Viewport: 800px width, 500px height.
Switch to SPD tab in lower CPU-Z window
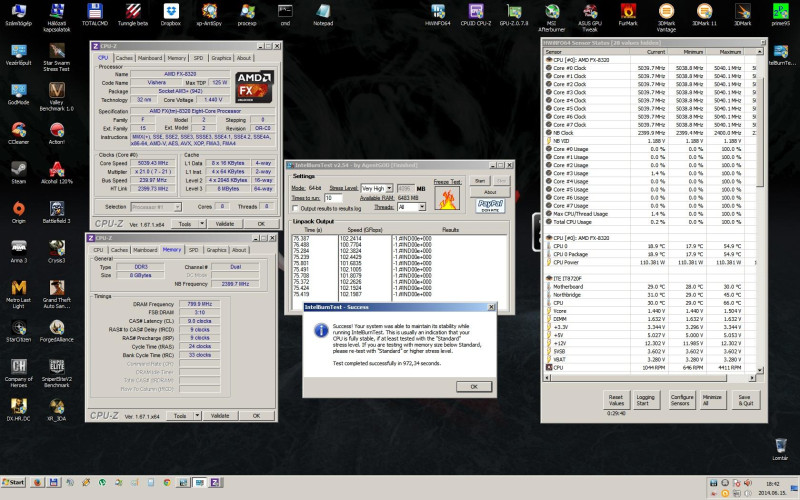point(193,250)
